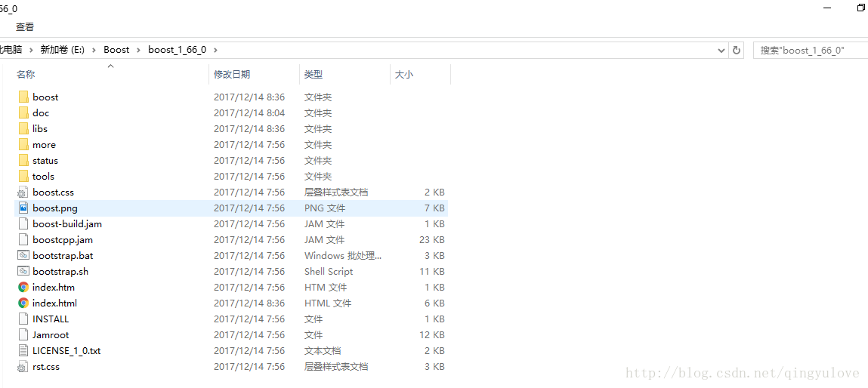Click the rst.css file icon

[x=23, y=366]
